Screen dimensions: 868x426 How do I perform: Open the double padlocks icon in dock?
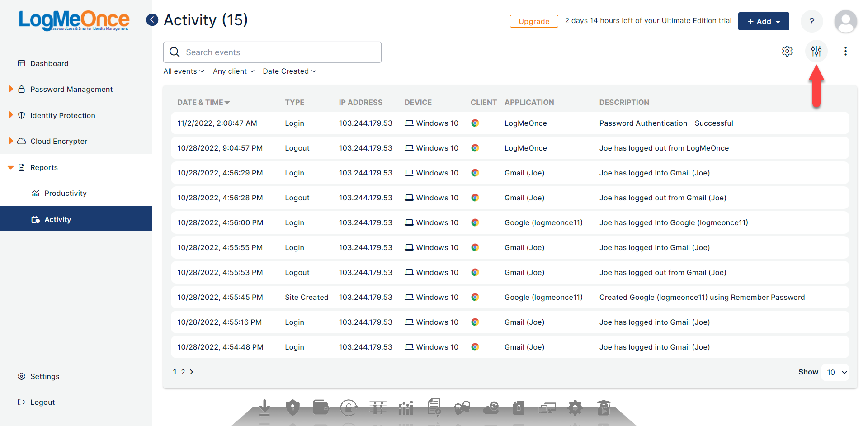(x=462, y=408)
